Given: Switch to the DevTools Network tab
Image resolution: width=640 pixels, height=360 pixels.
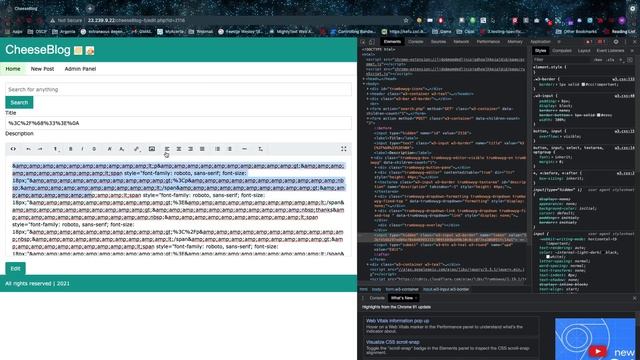Looking at the screenshot, I should pos(461,42).
